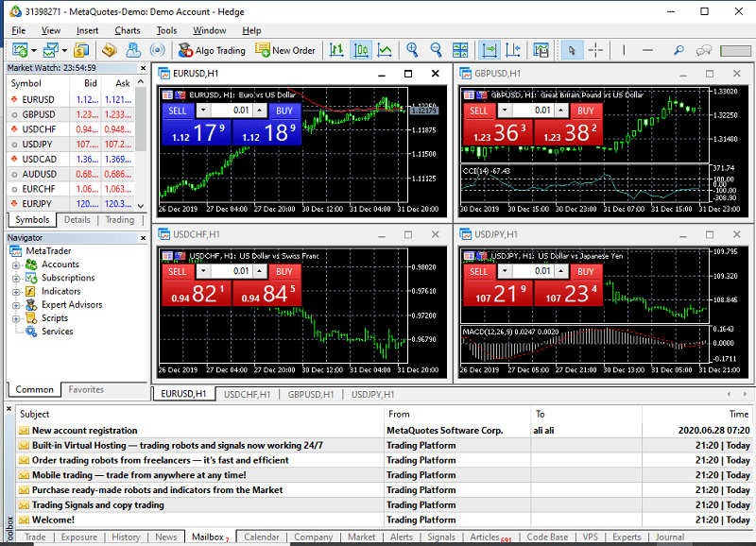Click the SELL button on EURUSD chart
756x546 pixels.
click(178, 111)
